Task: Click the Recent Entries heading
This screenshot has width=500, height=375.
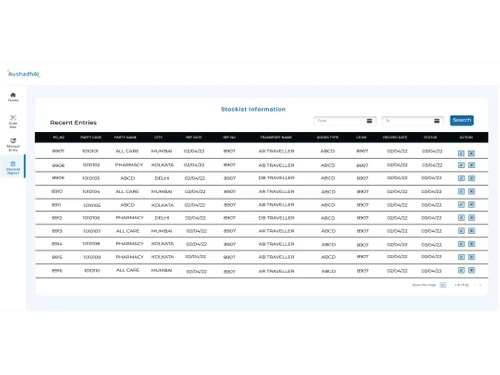Action: tap(73, 123)
